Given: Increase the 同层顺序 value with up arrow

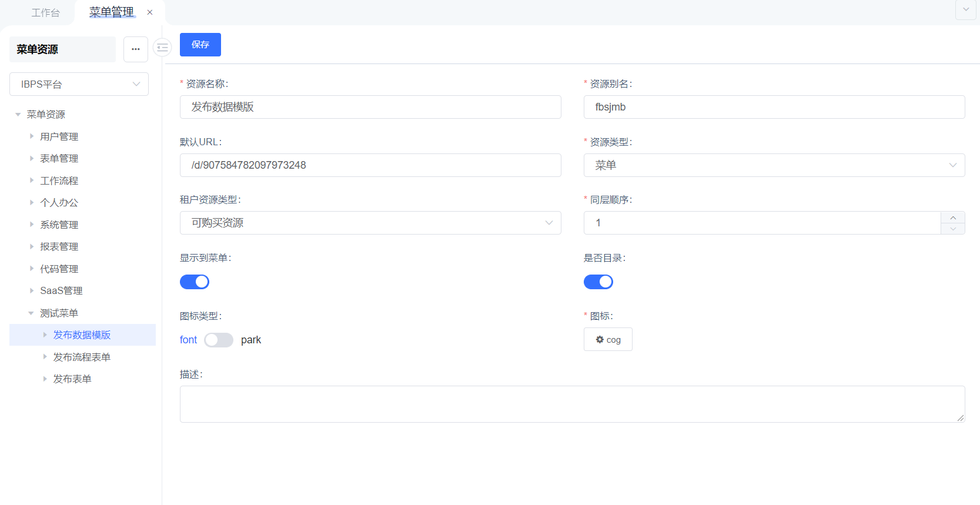Looking at the screenshot, I should click(x=953, y=218).
